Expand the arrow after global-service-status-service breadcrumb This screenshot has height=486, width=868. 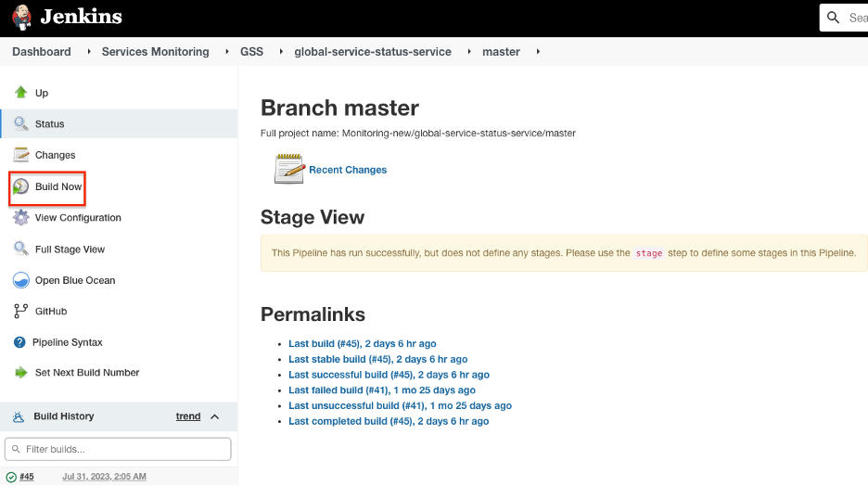pos(469,52)
